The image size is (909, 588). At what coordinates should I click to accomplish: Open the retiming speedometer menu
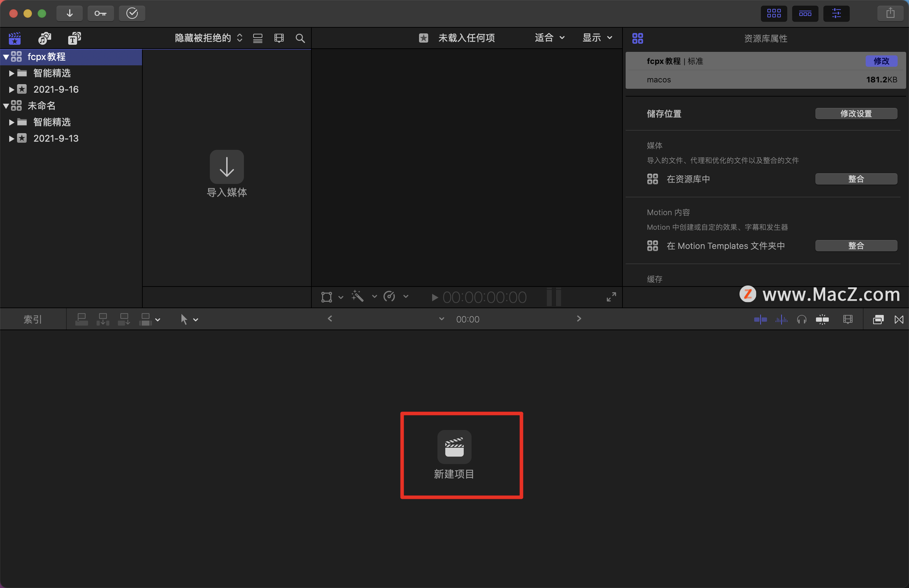coord(390,297)
